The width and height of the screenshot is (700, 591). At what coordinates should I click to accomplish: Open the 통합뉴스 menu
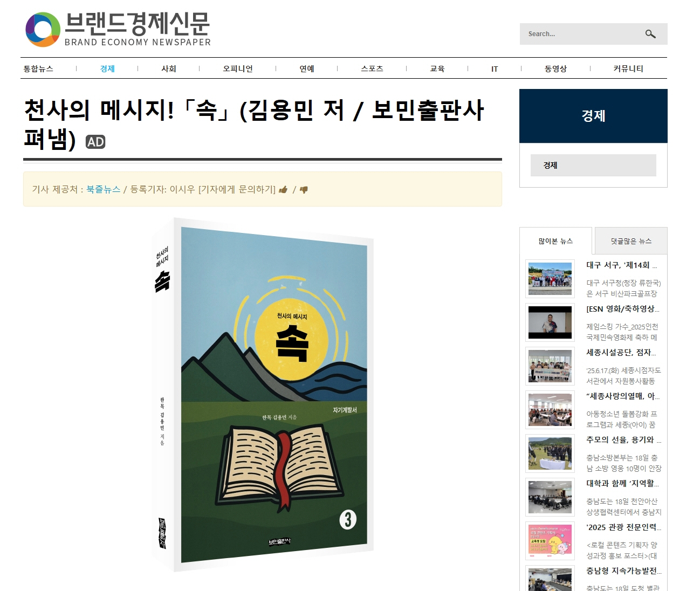(x=38, y=68)
